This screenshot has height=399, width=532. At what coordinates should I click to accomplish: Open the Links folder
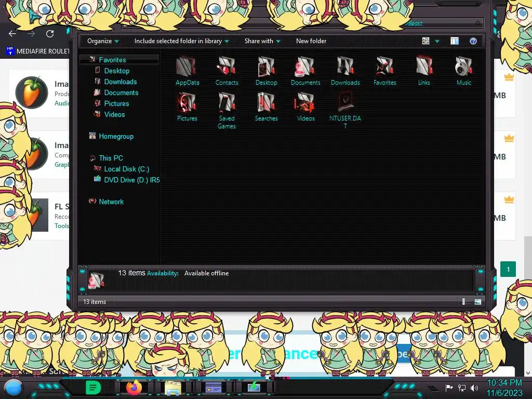click(x=424, y=71)
